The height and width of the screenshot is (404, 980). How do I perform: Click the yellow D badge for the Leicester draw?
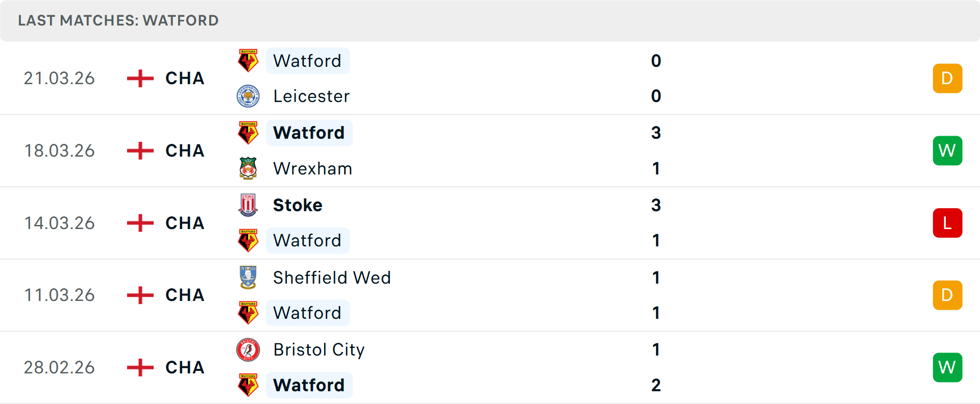(x=948, y=78)
